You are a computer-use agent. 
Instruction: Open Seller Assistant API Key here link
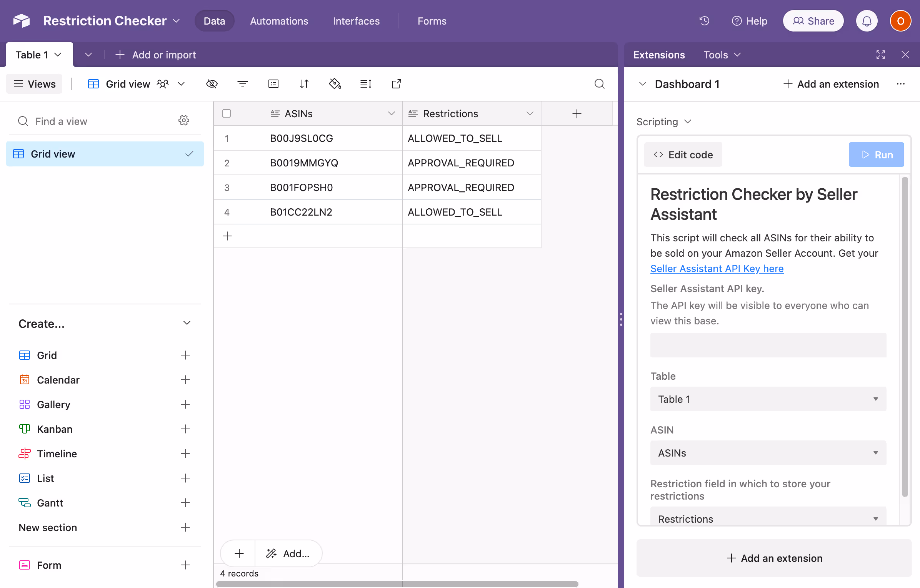tap(717, 268)
